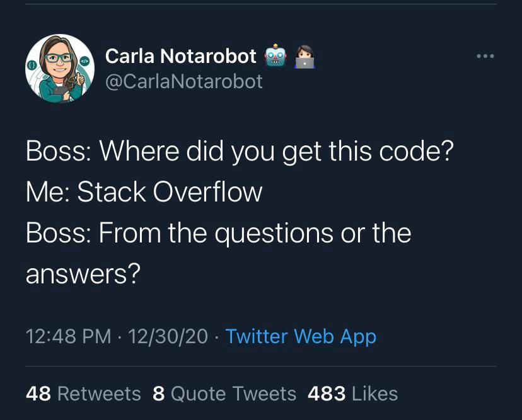Click the 12:48 PM timestamp
Screen dimensions: 522x420
(68, 336)
